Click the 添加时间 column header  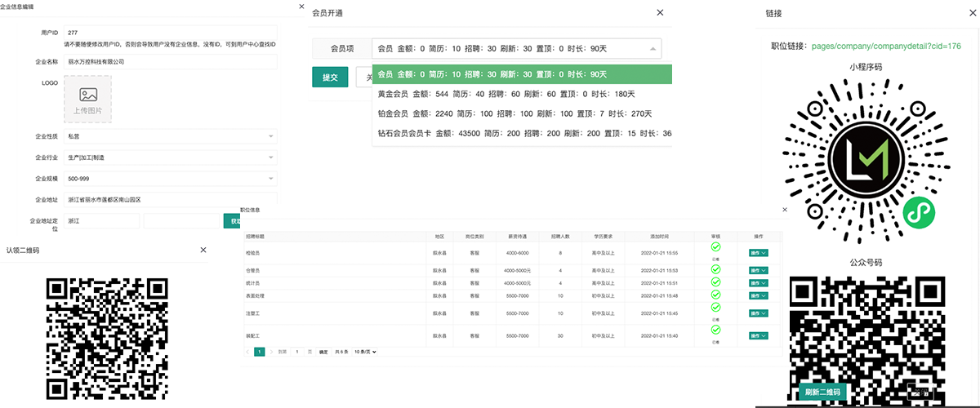click(658, 237)
